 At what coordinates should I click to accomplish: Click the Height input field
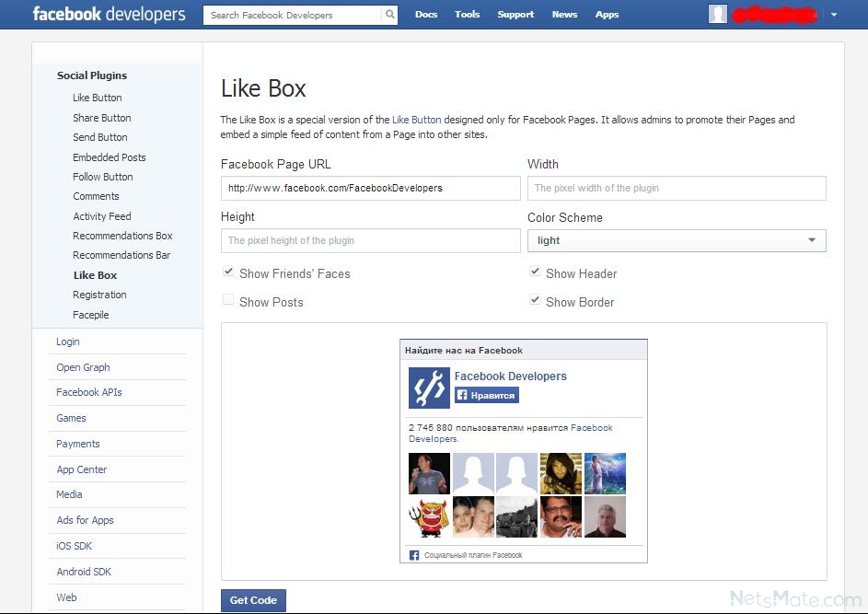[x=370, y=241]
